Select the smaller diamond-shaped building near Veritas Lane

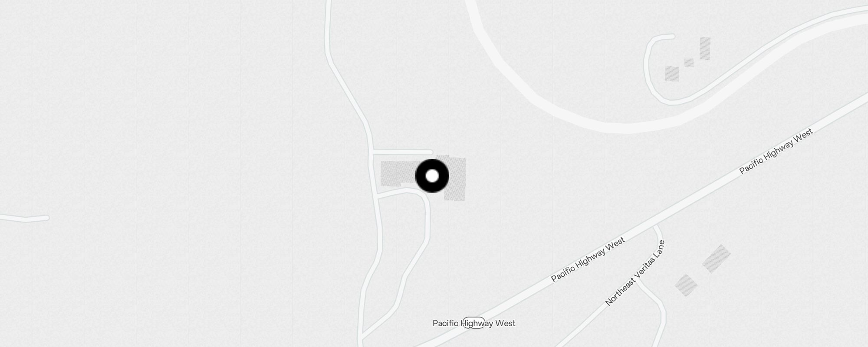pos(686,285)
